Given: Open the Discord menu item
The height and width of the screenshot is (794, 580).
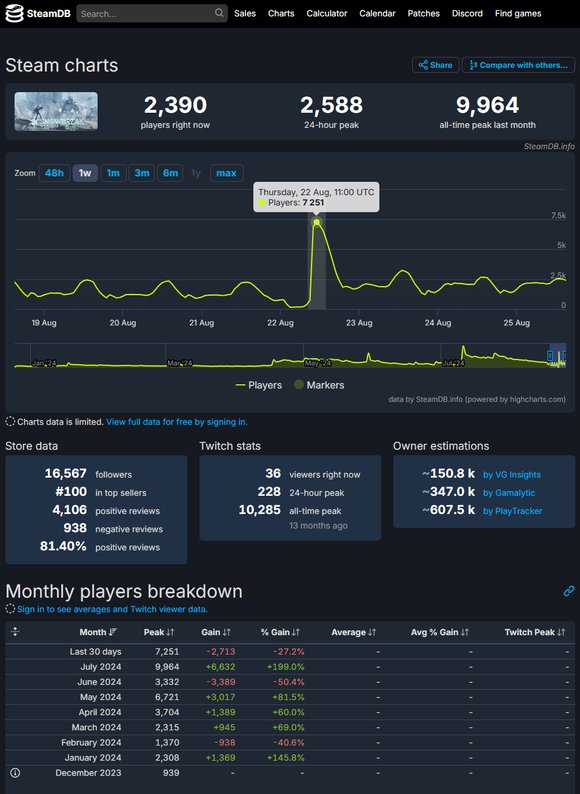Looking at the screenshot, I should 467,14.
